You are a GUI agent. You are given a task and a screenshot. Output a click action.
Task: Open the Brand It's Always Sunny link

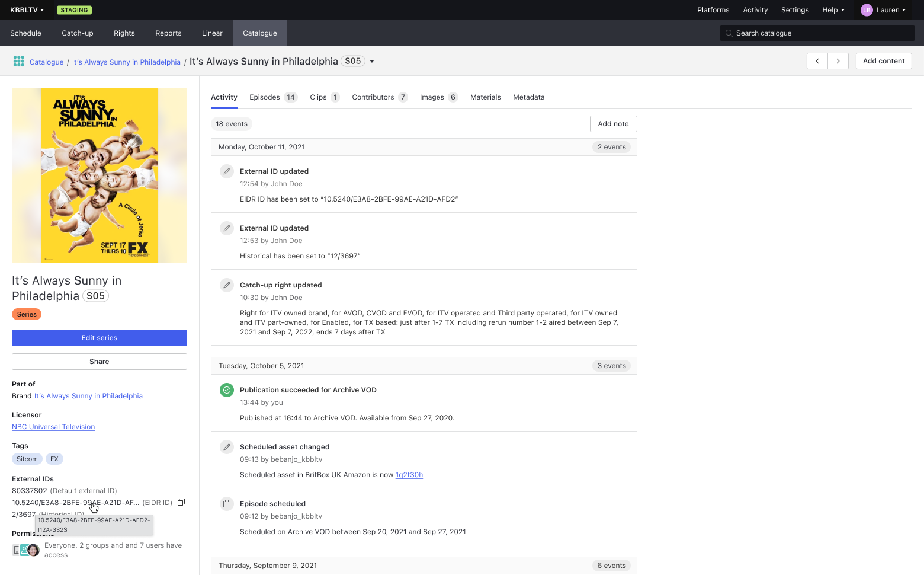[88, 396]
